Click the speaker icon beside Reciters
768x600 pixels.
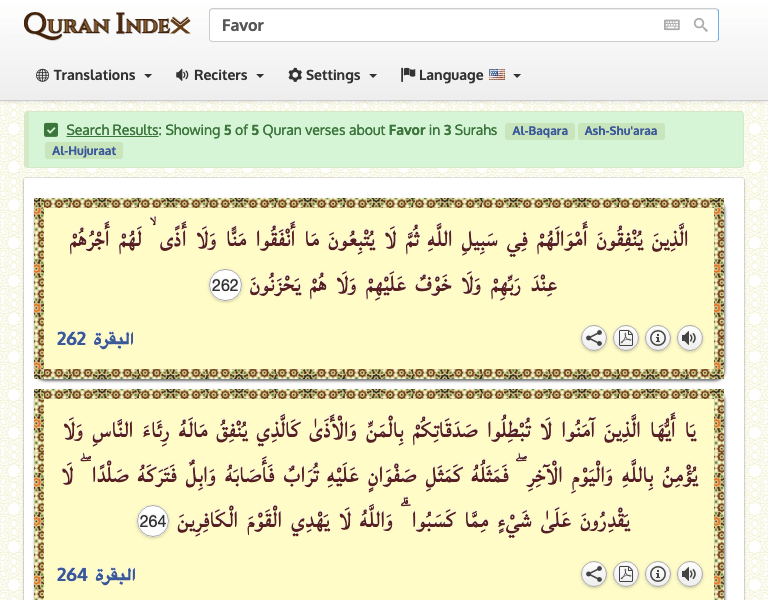[182, 75]
